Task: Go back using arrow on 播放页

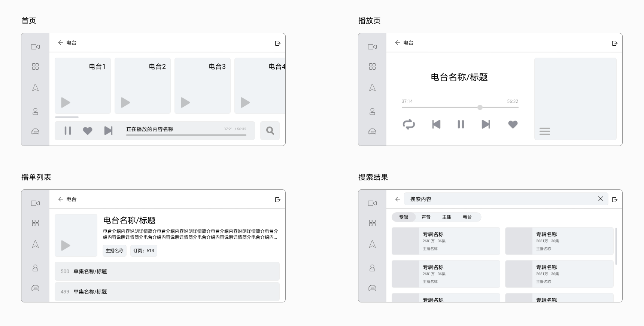Action: coord(397,43)
